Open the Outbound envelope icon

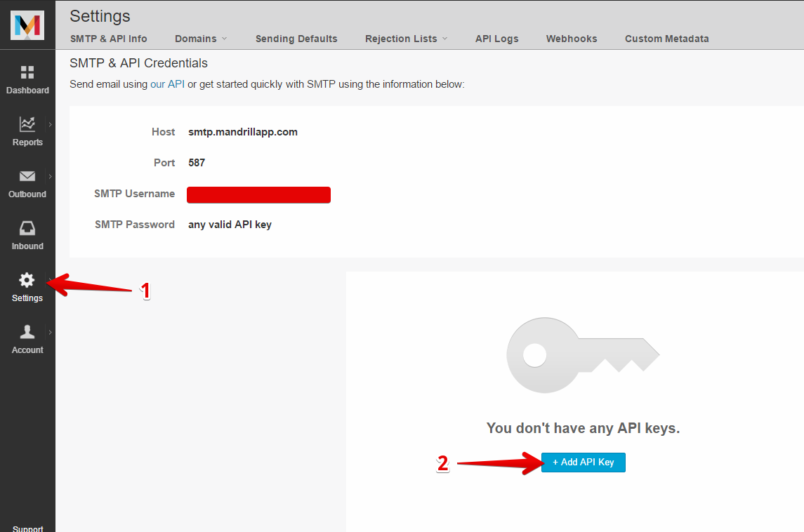click(x=27, y=176)
